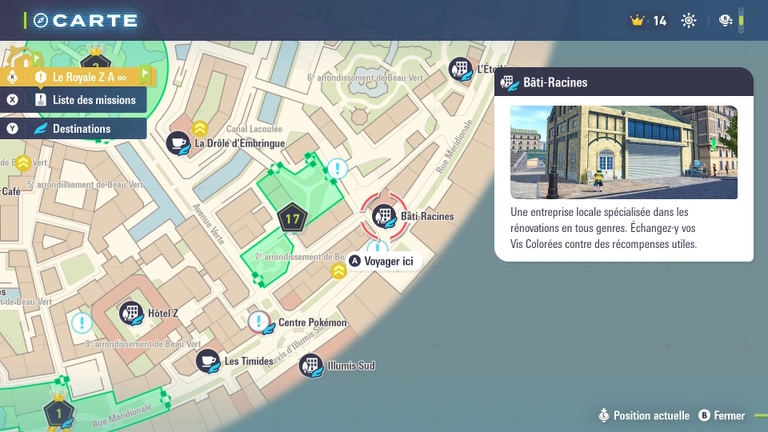Image resolution: width=768 pixels, height=432 pixels.
Task: Click the Fermer button
Action: coord(721,415)
